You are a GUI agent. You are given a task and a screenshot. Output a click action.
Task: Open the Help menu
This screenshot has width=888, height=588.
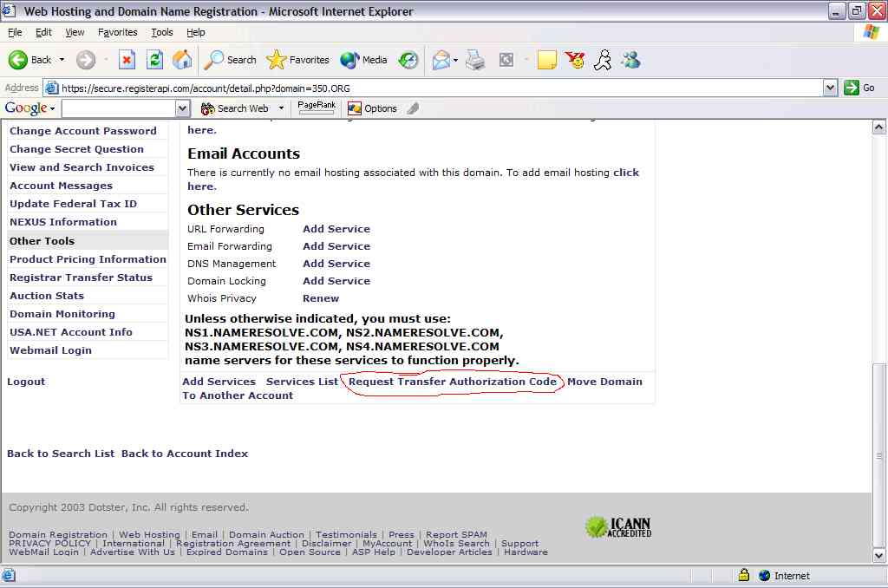[x=196, y=32]
